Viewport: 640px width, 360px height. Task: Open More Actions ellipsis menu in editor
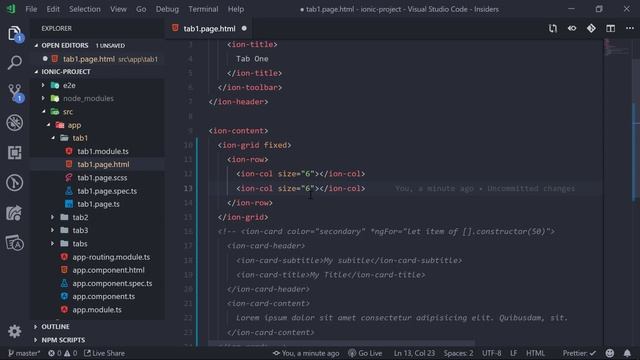point(630,28)
